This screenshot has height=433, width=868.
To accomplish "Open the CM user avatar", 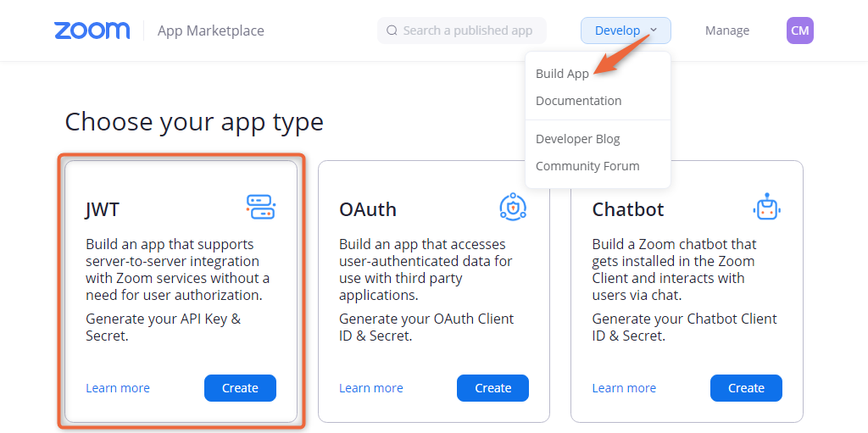I will [800, 31].
